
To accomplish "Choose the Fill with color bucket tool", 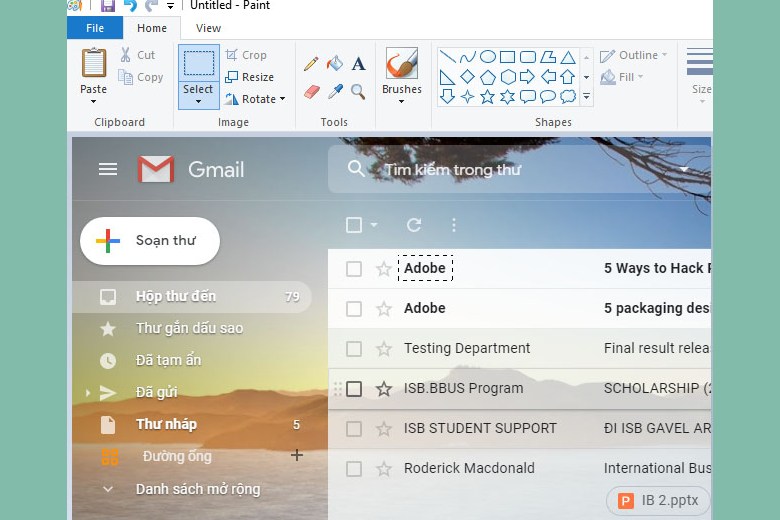I will tap(335, 63).
